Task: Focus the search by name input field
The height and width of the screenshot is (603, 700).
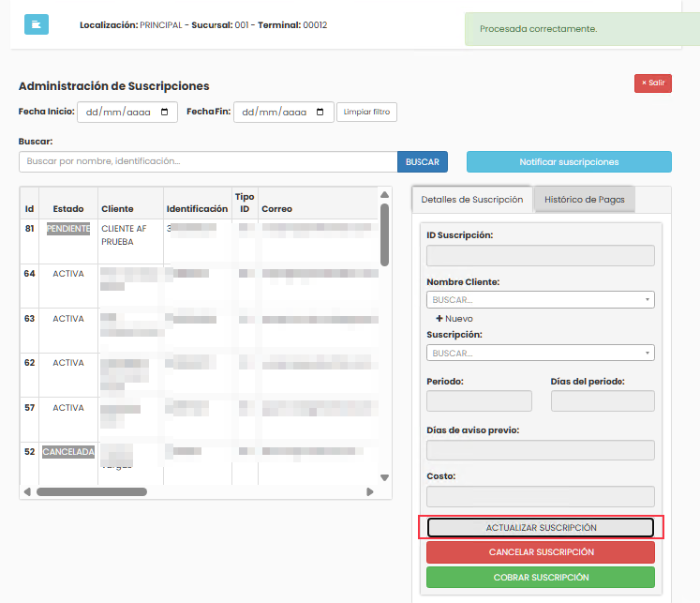Action: 207,161
